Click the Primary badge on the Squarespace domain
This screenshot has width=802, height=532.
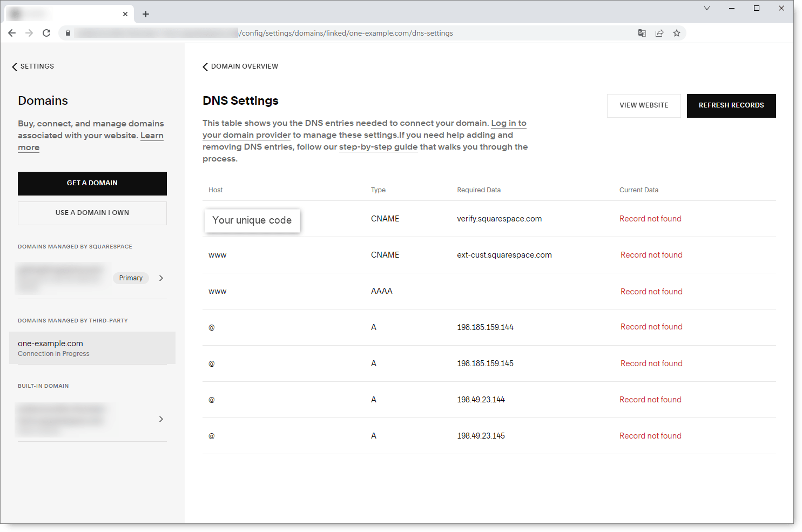click(x=131, y=278)
